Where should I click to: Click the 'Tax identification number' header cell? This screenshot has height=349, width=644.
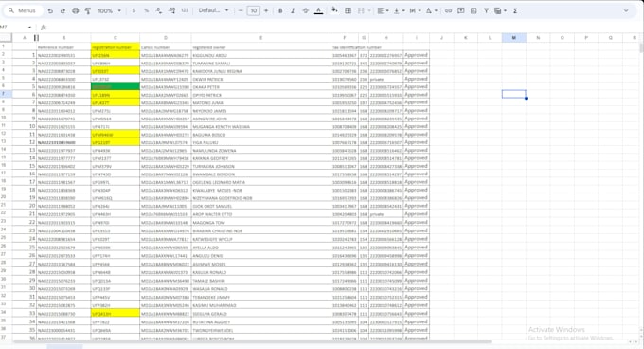[x=356, y=47]
